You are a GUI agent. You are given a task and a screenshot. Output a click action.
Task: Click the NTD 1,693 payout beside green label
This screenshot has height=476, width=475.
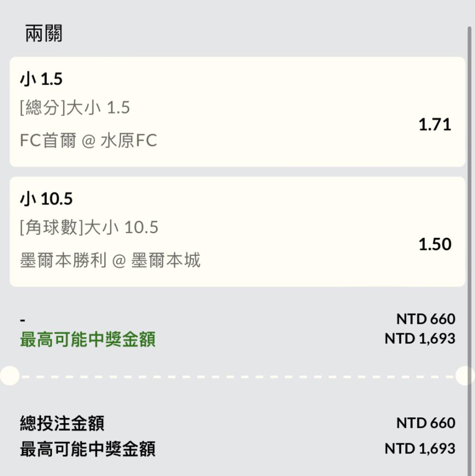[x=420, y=338]
